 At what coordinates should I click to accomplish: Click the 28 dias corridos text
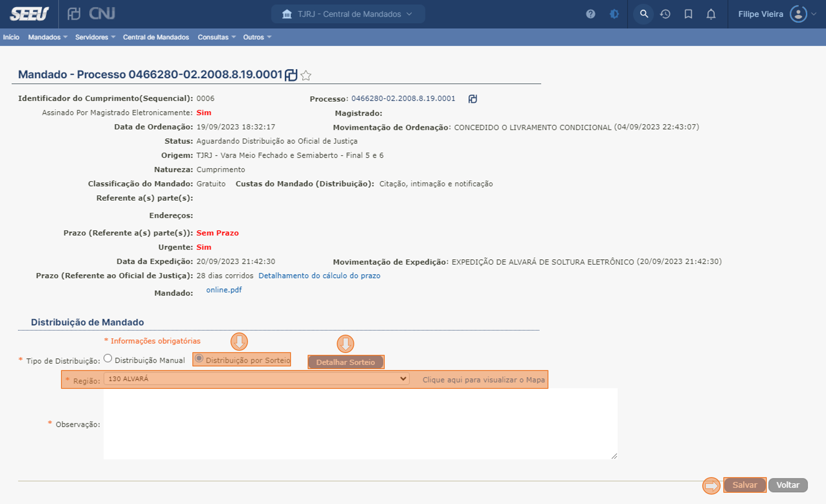(x=225, y=276)
